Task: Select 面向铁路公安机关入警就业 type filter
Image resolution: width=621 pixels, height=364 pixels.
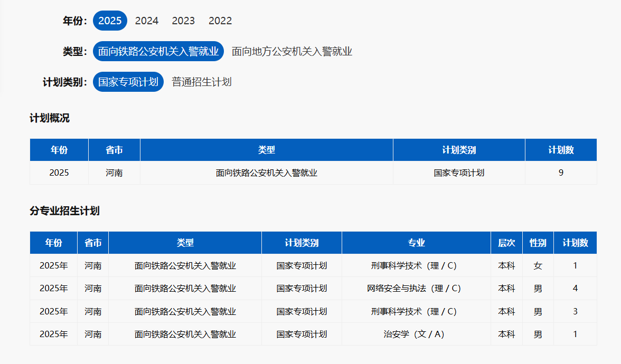Action: (x=158, y=51)
